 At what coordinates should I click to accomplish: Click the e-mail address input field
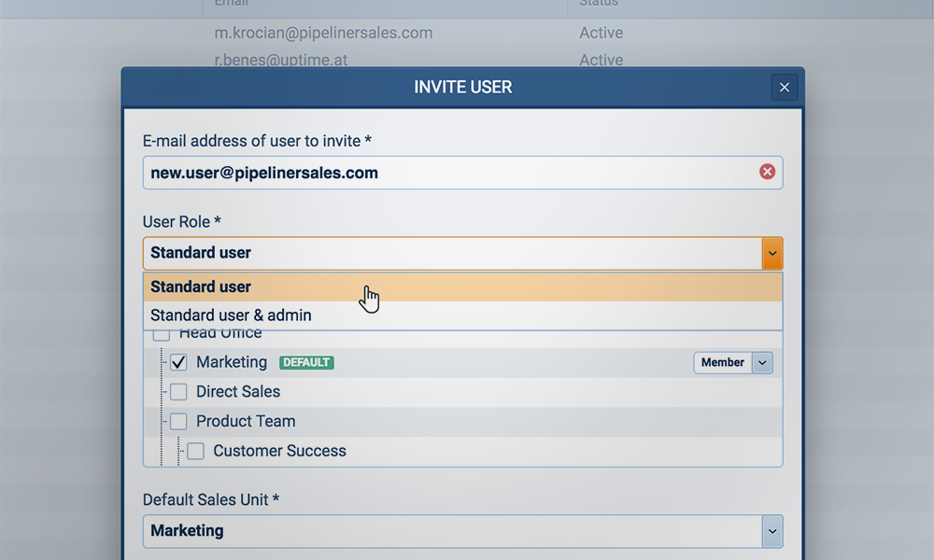click(448, 173)
